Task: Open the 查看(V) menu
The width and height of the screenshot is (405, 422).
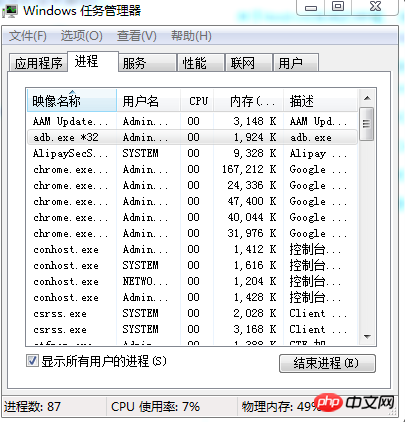Action: coord(137,36)
